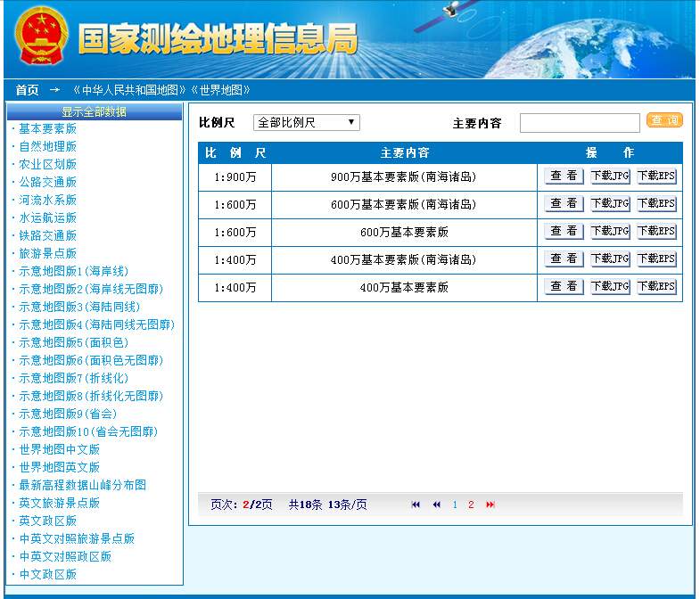Image resolution: width=700 pixels, height=599 pixels.
Task: Go to first page arrow icon
Action: click(x=416, y=505)
